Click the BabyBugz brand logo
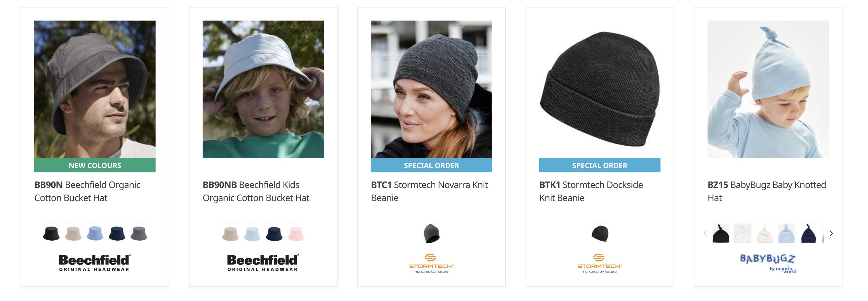The width and height of the screenshot is (868, 301). [x=768, y=264]
